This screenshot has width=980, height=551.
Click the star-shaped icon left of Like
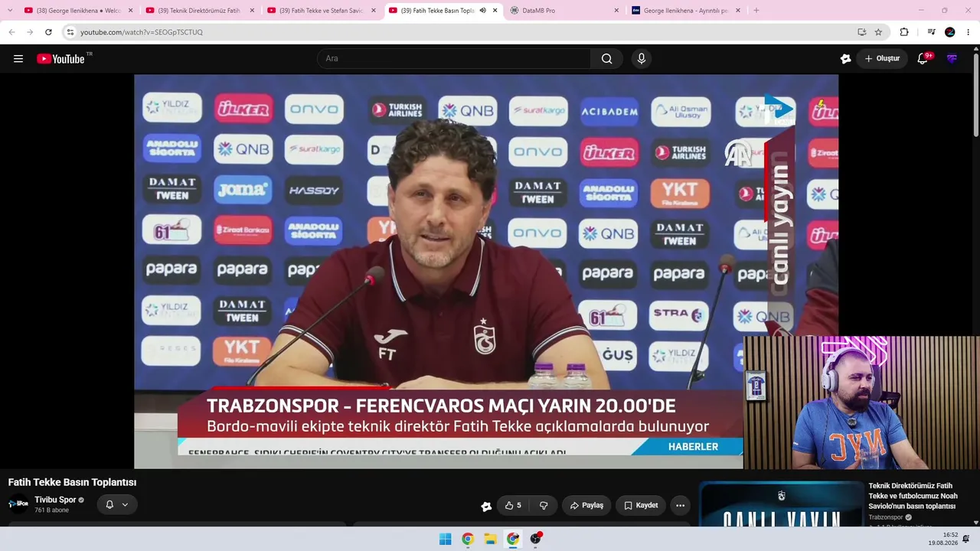(x=486, y=506)
